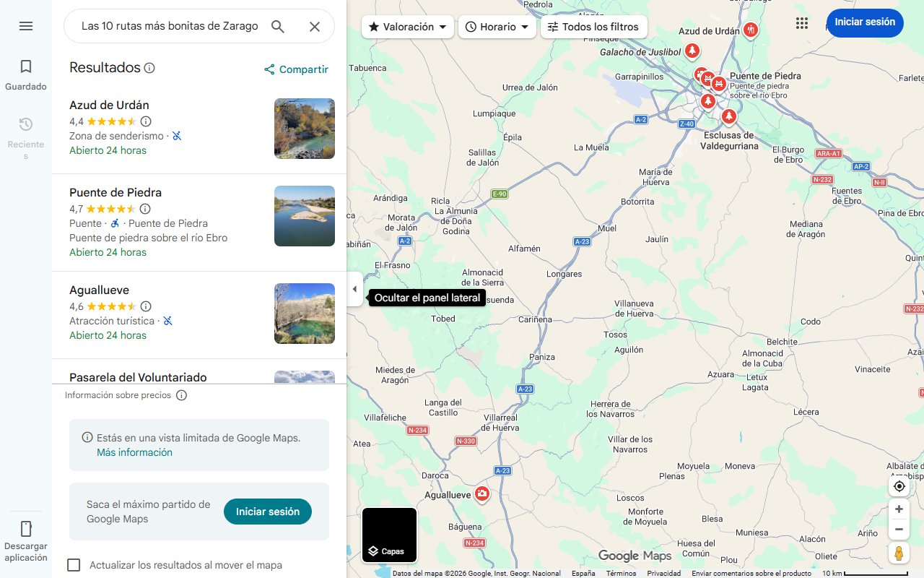Viewport: 924px width, 578px height.
Task: Click the Compartir link
Action: (296, 69)
